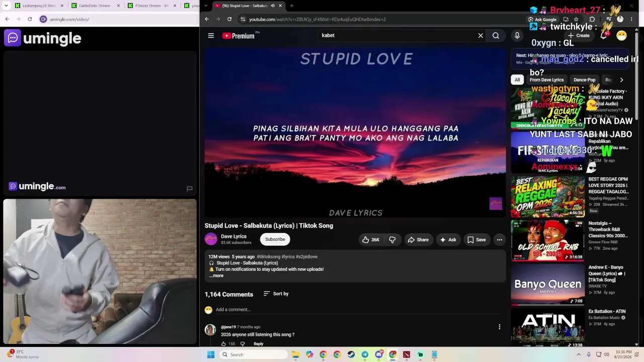Close the Stupid Love YouTube tab
The width and height of the screenshot is (644, 362).
[280, 6]
